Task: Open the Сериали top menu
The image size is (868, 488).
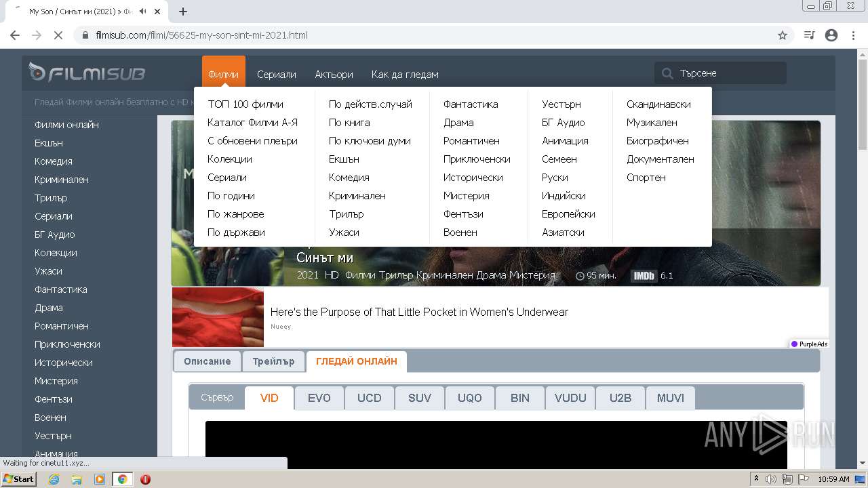Action: [277, 75]
